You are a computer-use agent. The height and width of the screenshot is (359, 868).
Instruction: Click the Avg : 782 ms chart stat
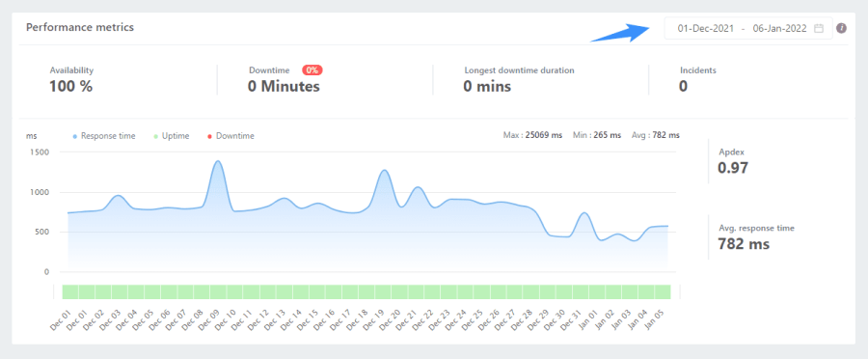[x=656, y=135]
